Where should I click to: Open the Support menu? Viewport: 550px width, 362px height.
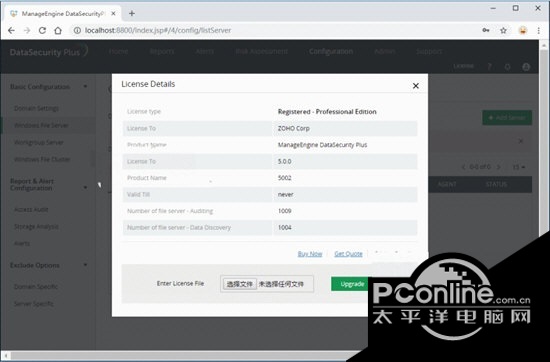[x=429, y=52]
